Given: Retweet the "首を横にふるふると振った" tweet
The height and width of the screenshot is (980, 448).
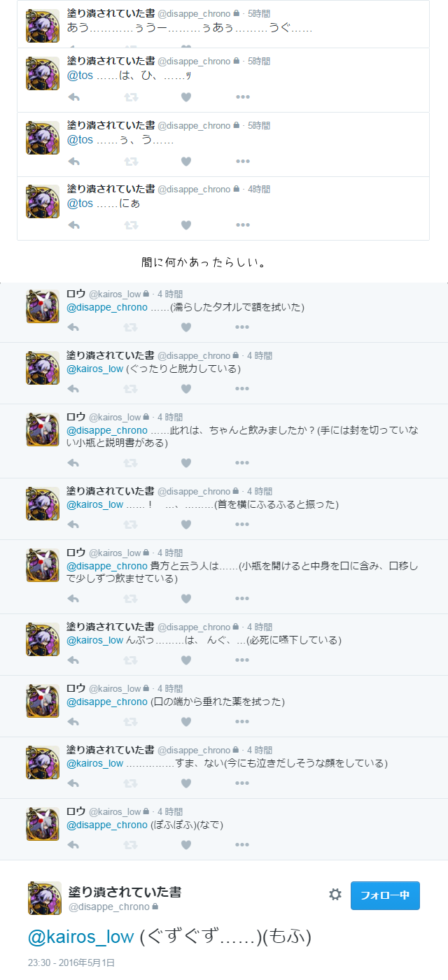Looking at the screenshot, I should (x=130, y=525).
